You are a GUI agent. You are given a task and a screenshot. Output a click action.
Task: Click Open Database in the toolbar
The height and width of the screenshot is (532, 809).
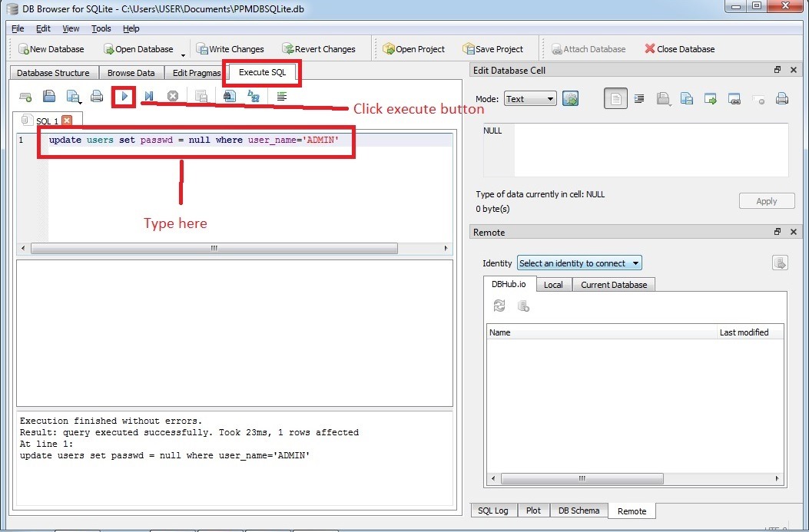click(138, 49)
